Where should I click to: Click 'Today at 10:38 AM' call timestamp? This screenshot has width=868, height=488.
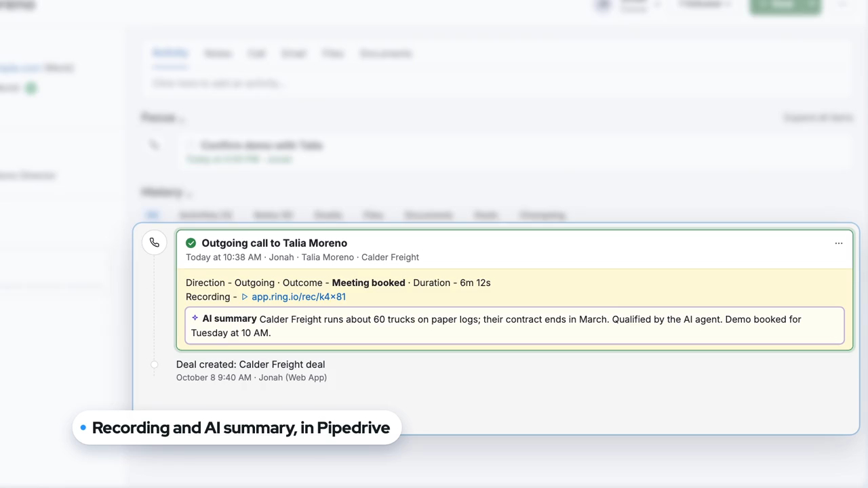[224, 258]
